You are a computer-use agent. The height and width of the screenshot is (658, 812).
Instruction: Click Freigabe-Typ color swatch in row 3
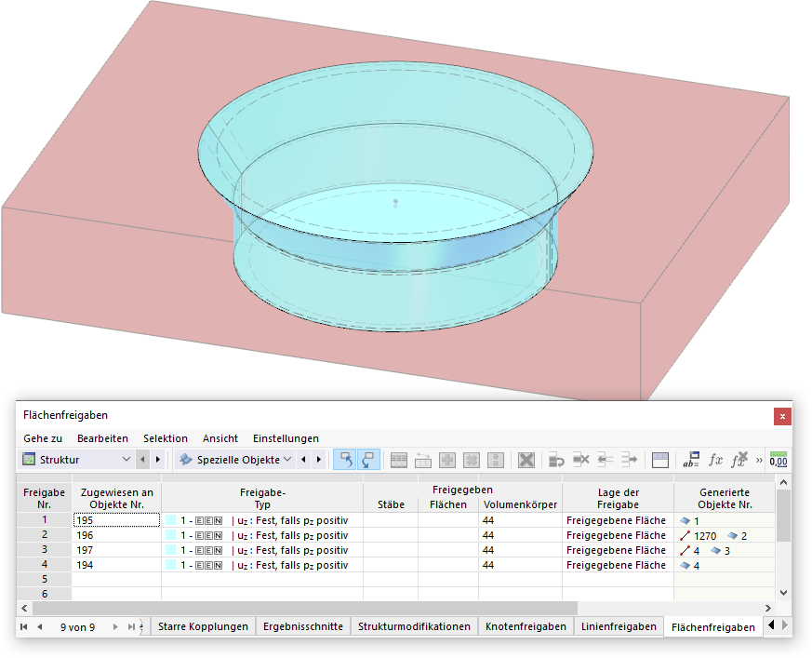coord(171,550)
